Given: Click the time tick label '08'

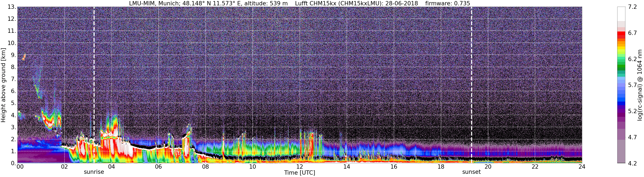Looking at the screenshot, I should (x=205, y=167).
